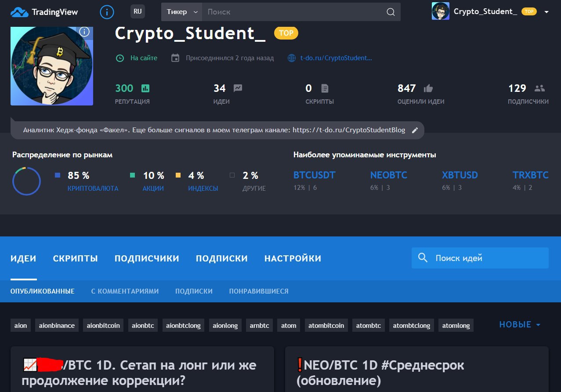Open the header user avatar thumbnail
This screenshot has width=561, height=392.
[x=440, y=11]
